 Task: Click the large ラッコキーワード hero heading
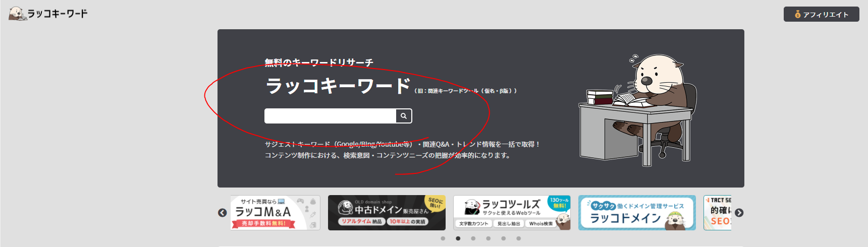point(338,86)
